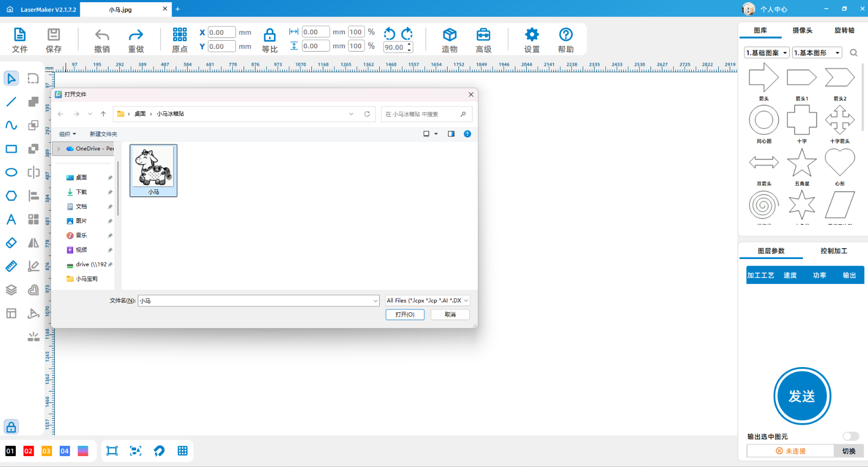The width and height of the screenshot is (868, 467).
Task: Toggle the 等比 aspect ratio lock
Action: (270, 35)
